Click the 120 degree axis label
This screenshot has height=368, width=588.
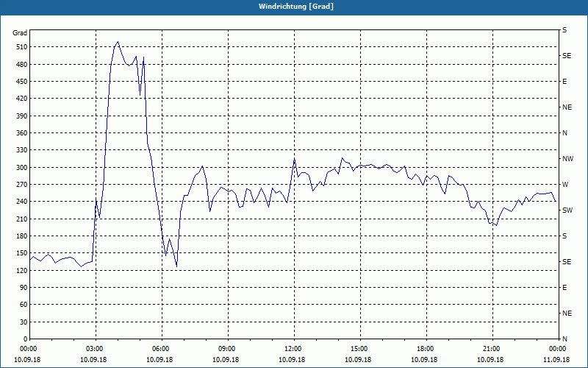tap(22, 270)
